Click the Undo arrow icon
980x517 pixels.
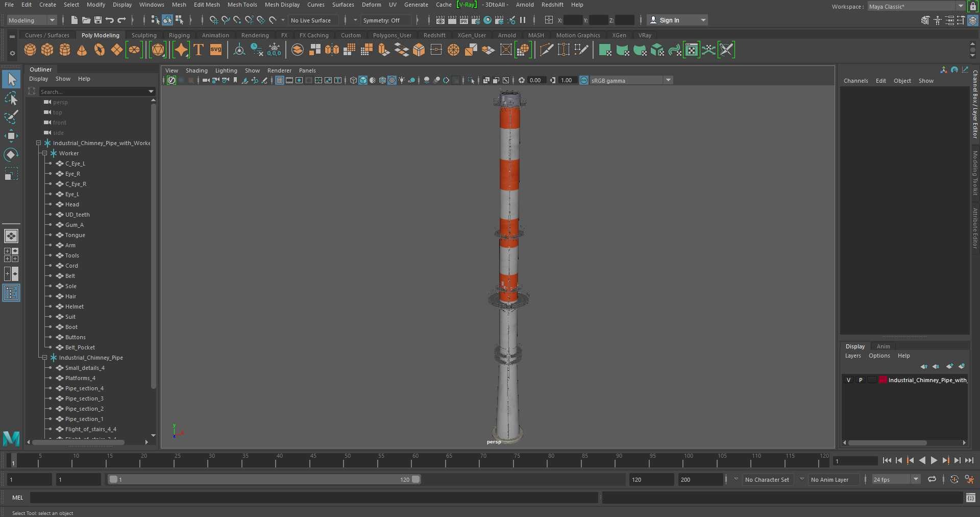click(110, 20)
